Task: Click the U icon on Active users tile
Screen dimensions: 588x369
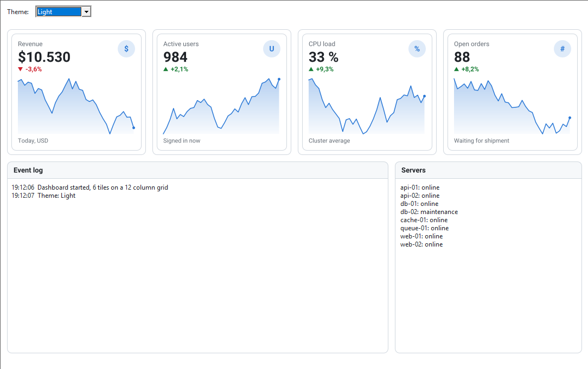Action: coord(272,49)
